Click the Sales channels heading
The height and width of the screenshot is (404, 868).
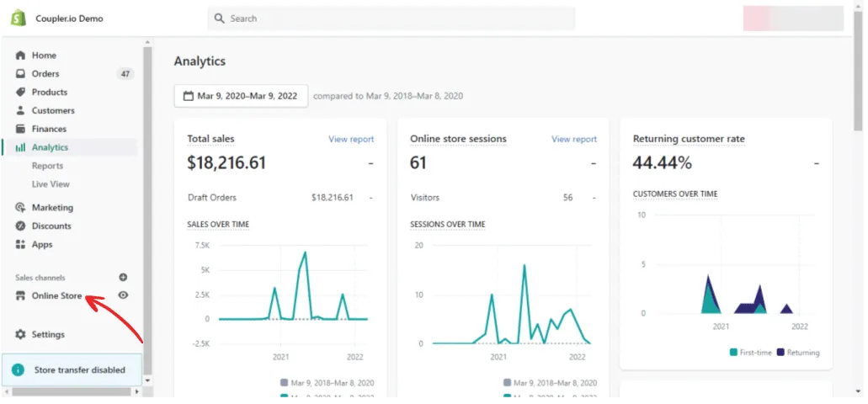point(40,277)
